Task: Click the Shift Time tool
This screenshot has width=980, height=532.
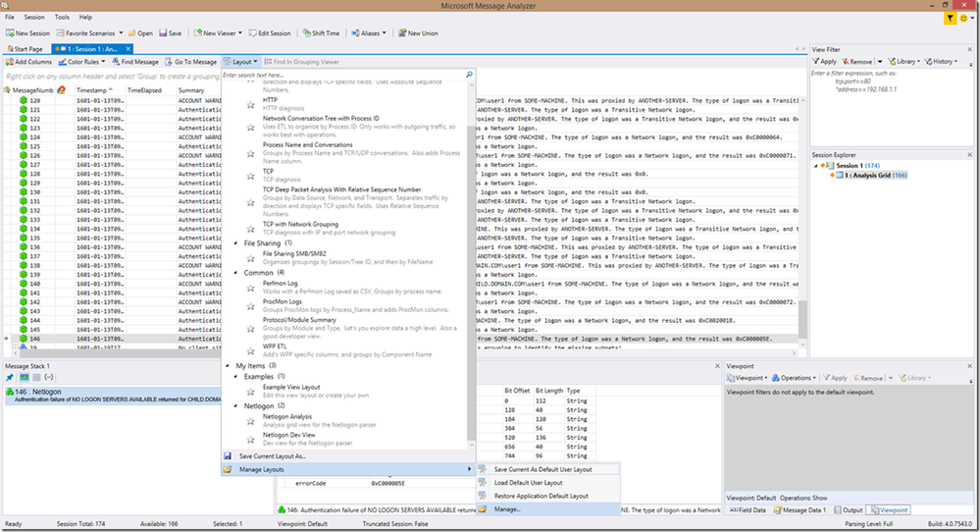Action: pos(321,33)
